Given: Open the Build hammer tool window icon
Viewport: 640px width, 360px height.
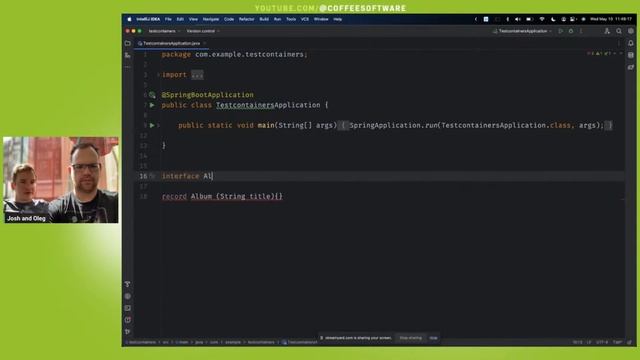Looking at the screenshot, I should point(128,284).
